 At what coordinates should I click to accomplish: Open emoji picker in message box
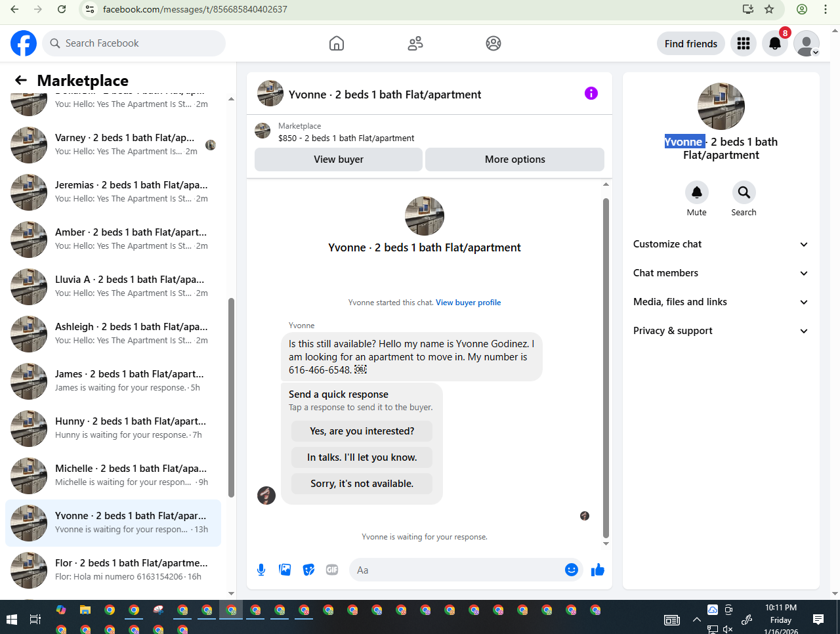click(572, 570)
